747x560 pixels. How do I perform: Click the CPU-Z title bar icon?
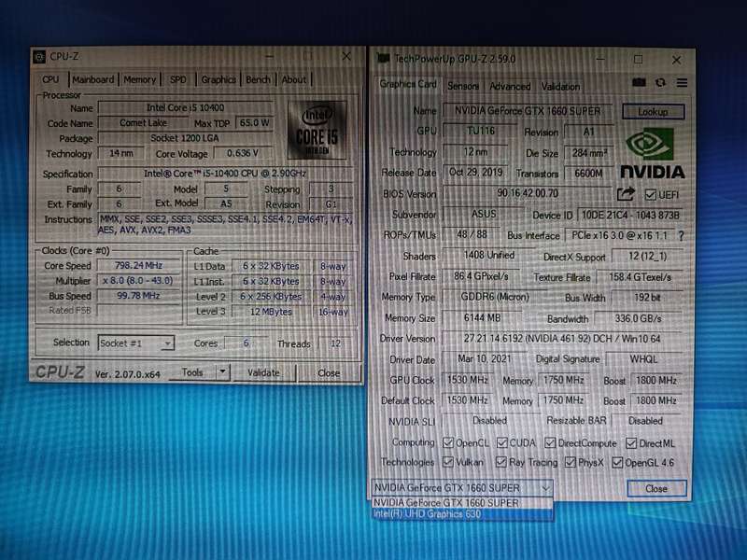(39, 57)
